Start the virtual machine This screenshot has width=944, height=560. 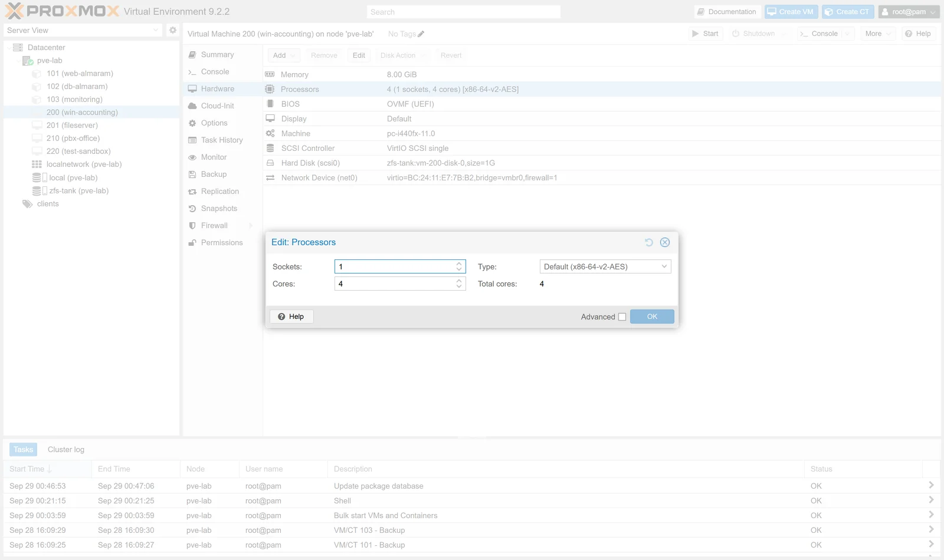705,34
